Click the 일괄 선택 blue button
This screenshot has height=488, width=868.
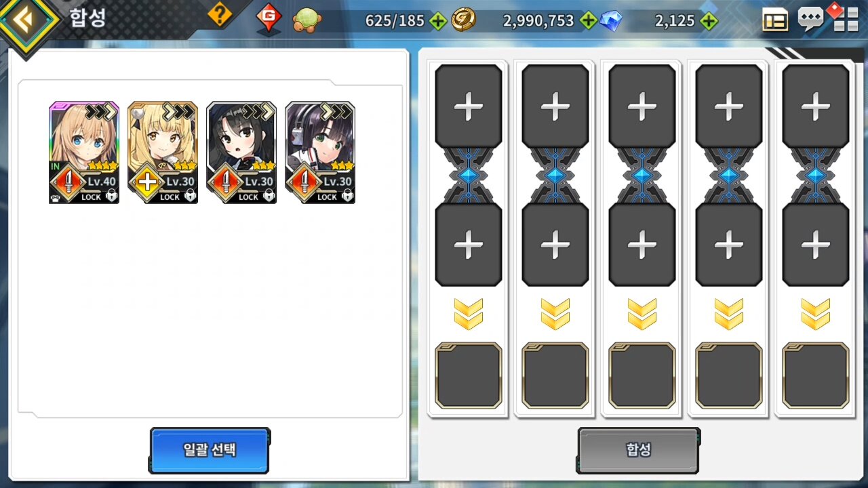click(x=210, y=450)
